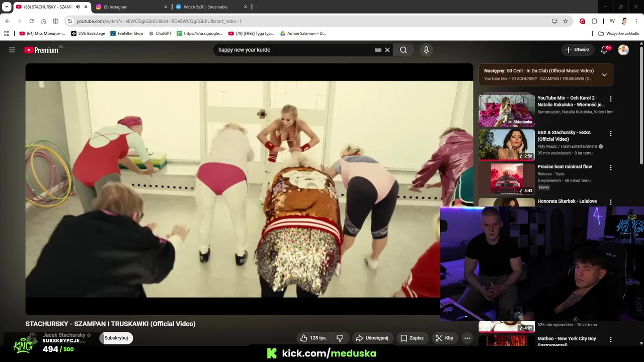Image resolution: width=644 pixels, height=362 pixels.
Task: Open the Precise beat minimal flow thumbnail
Action: click(x=507, y=178)
